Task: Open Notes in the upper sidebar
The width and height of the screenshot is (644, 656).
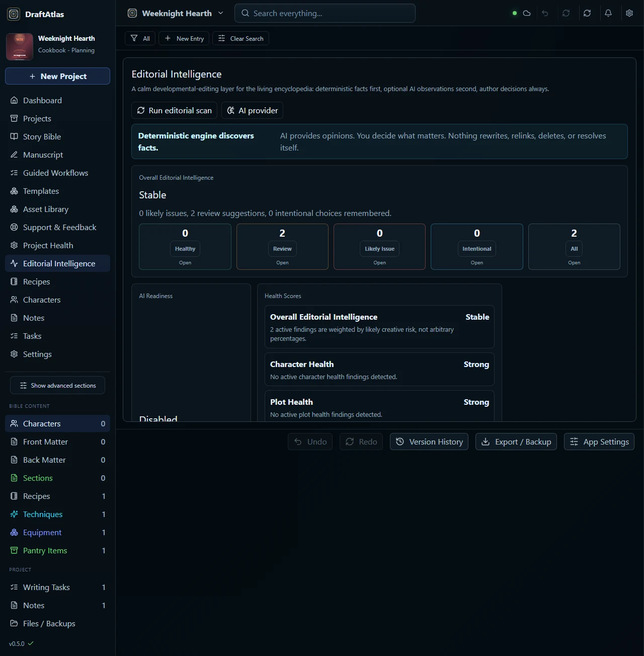Action: point(57,318)
